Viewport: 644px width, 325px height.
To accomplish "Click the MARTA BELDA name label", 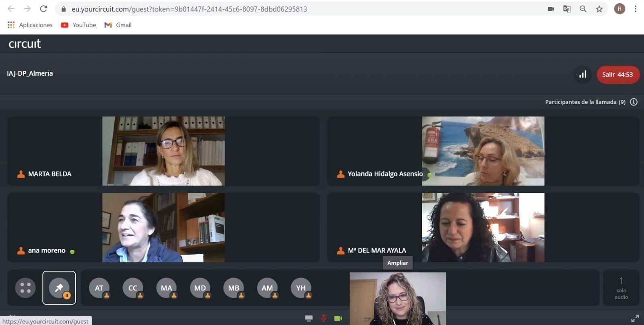I will click(50, 174).
